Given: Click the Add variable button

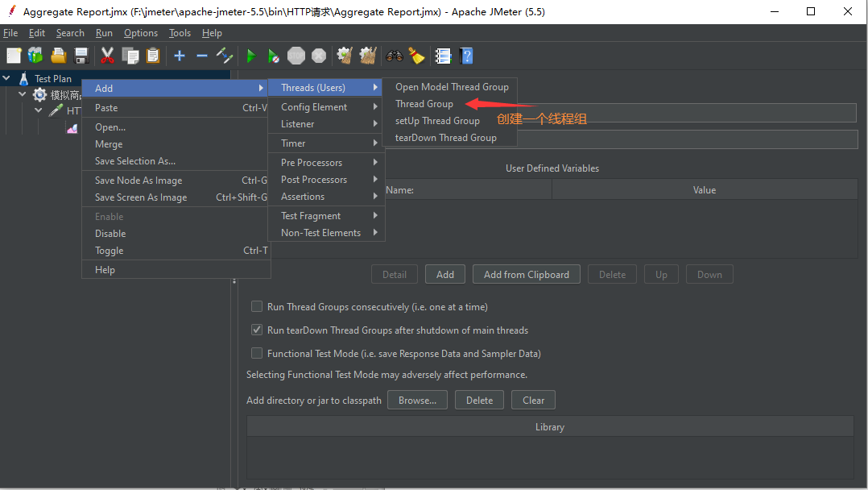Looking at the screenshot, I should click(445, 274).
